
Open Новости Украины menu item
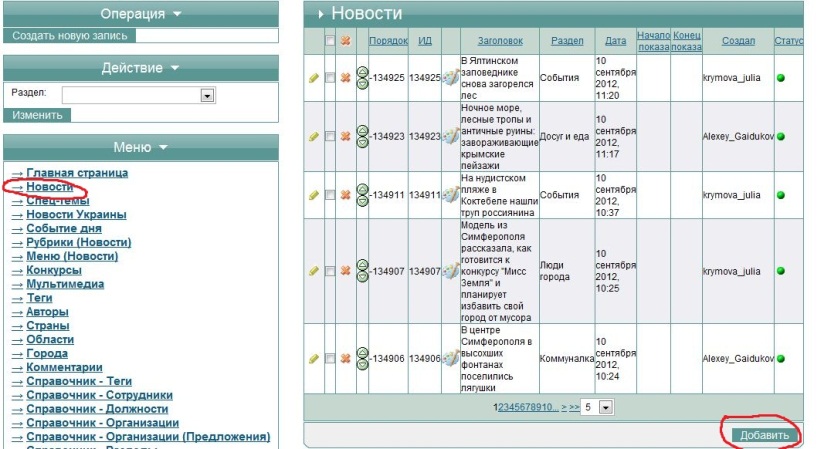76,215
